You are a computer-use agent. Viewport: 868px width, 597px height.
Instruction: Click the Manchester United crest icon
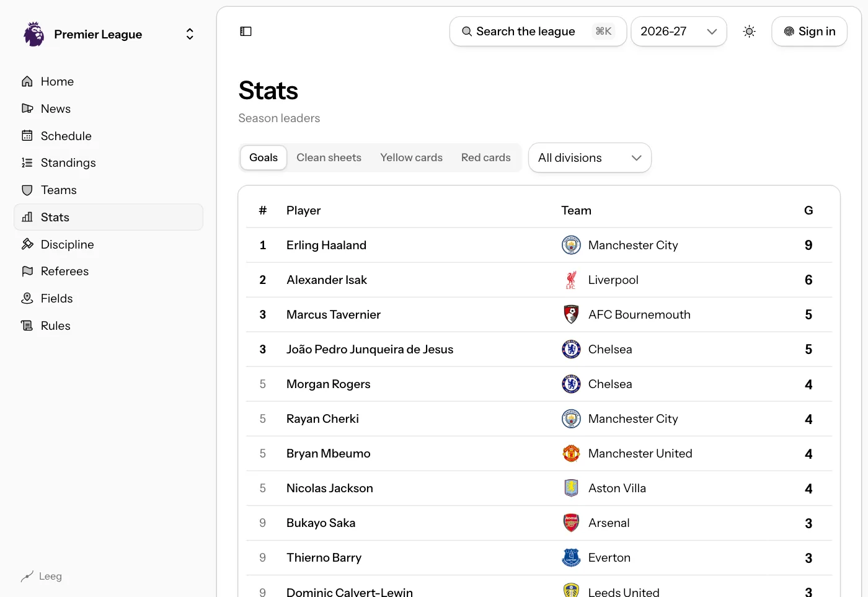click(571, 453)
